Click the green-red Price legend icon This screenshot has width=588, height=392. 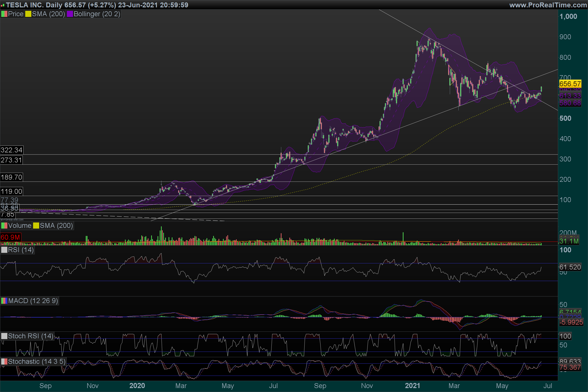(4, 14)
